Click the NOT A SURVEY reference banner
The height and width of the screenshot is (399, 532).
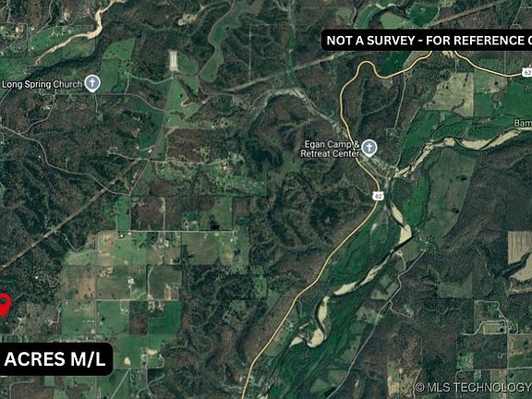pos(427,40)
